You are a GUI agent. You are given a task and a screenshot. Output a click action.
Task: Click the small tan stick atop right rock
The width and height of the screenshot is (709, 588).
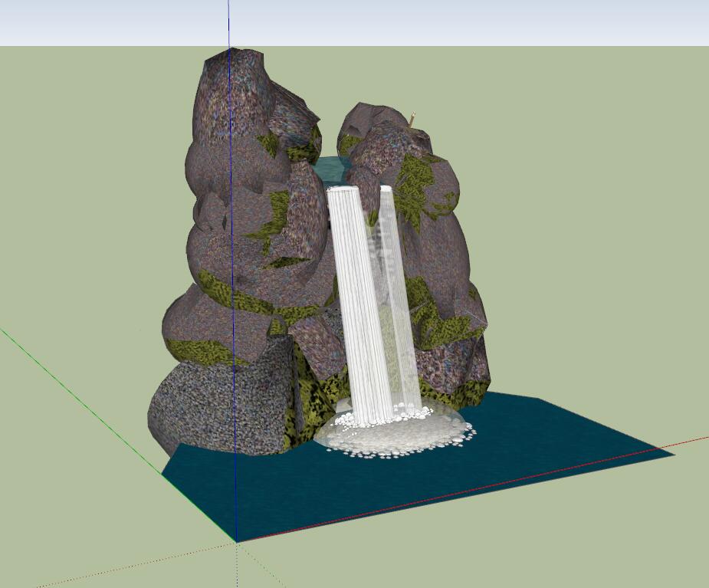pos(412,119)
